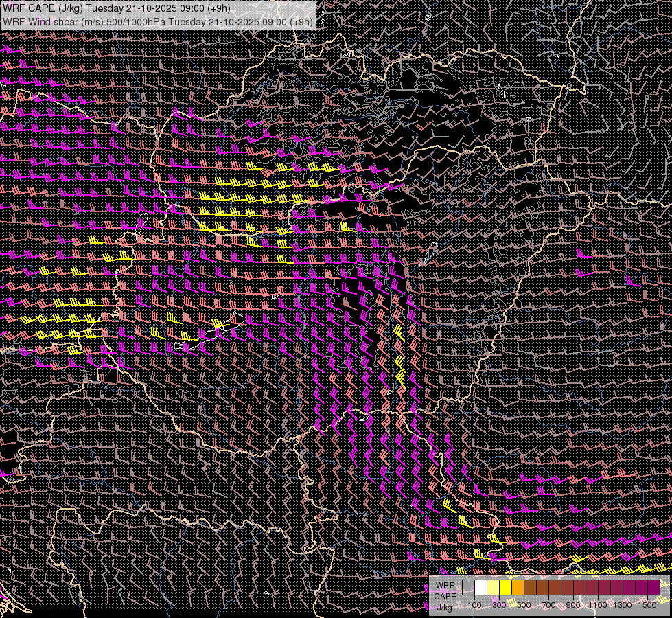This screenshot has height=618, width=672.
Task: Click the J/kg unit label in legend
Action: pos(445,608)
